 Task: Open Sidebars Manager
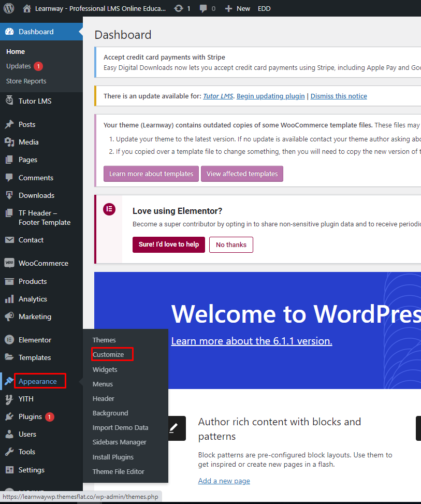click(x=119, y=442)
